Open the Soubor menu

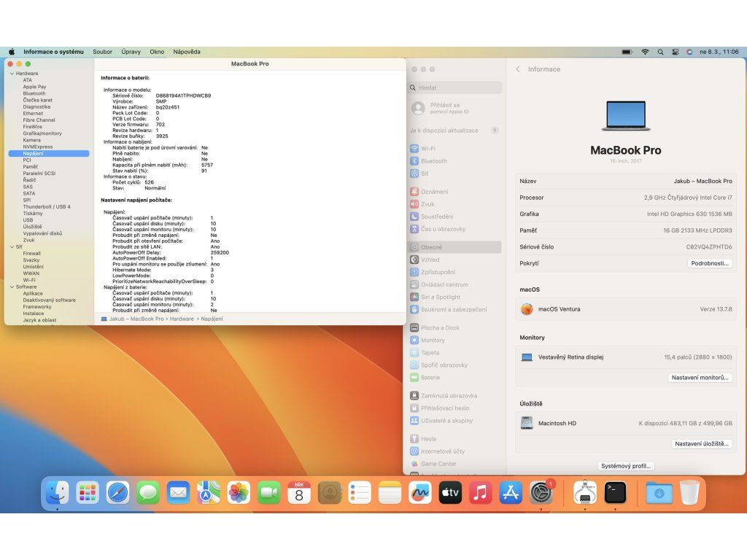coord(102,52)
